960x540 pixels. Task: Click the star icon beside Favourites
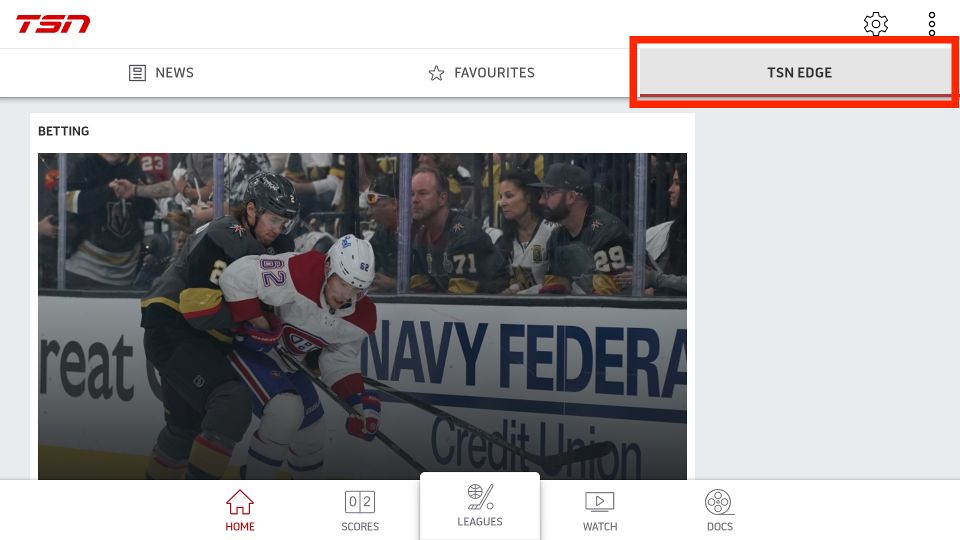[436, 73]
